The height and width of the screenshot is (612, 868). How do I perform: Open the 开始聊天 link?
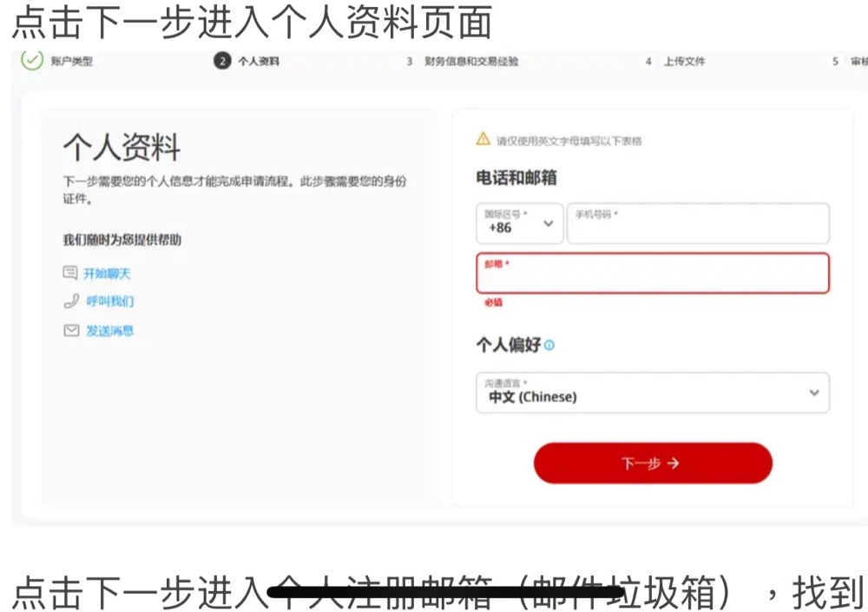(107, 273)
